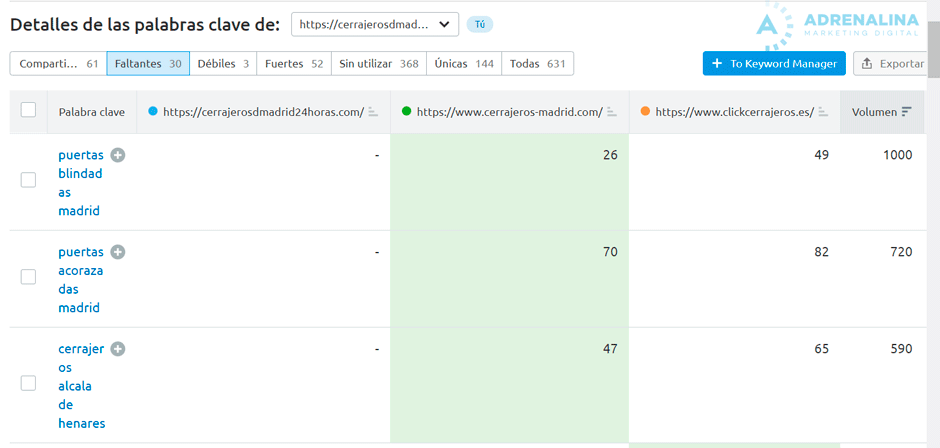940x448 pixels.
Task: Toggle the select-all checkbox in table header
Action: tap(28, 110)
